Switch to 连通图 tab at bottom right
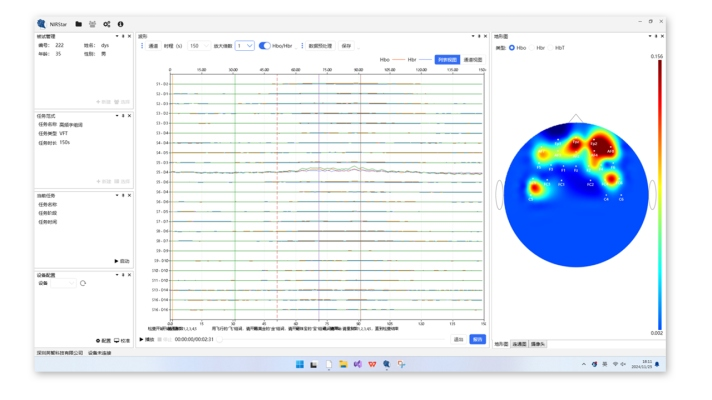The width and height of the screenshot is (712, 400). 519,344
